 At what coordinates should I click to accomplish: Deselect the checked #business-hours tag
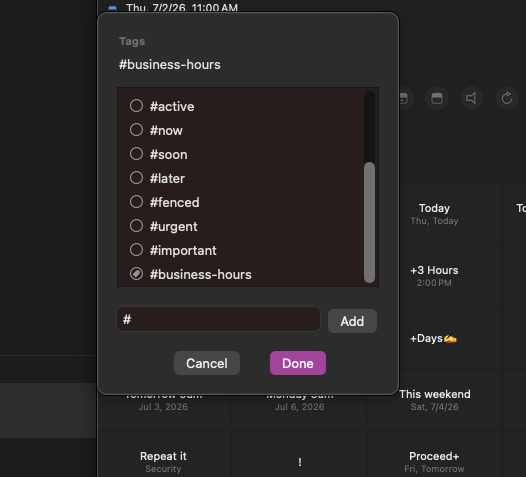[x=136, y=274]
